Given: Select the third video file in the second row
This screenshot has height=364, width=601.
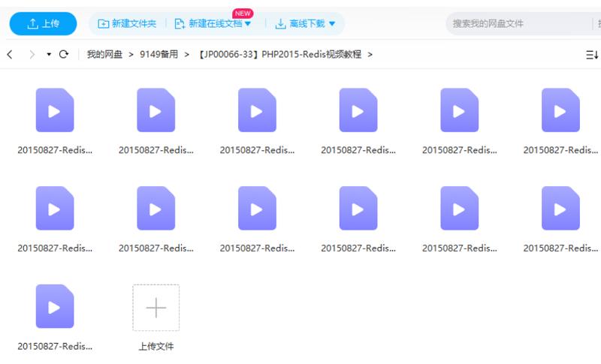Looking at the screenshot, I should point(257,209).
